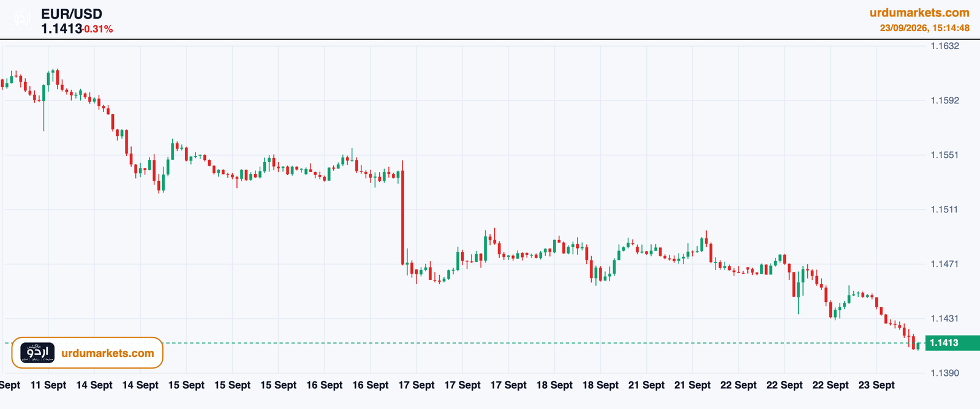Open the urdumarkets.com link at top right
The image size is (980, 409).
pos(919,12)
